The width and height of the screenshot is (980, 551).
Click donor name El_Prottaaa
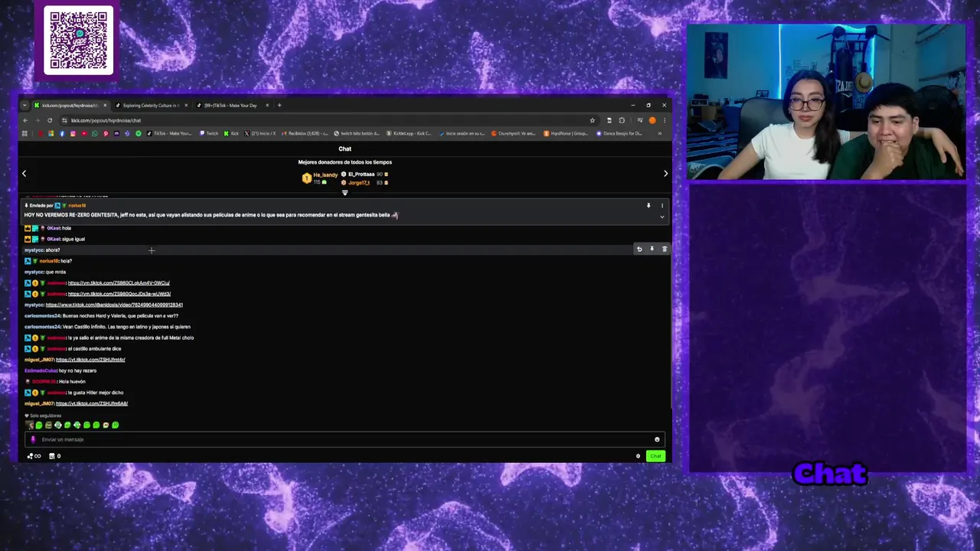point(361,174)
